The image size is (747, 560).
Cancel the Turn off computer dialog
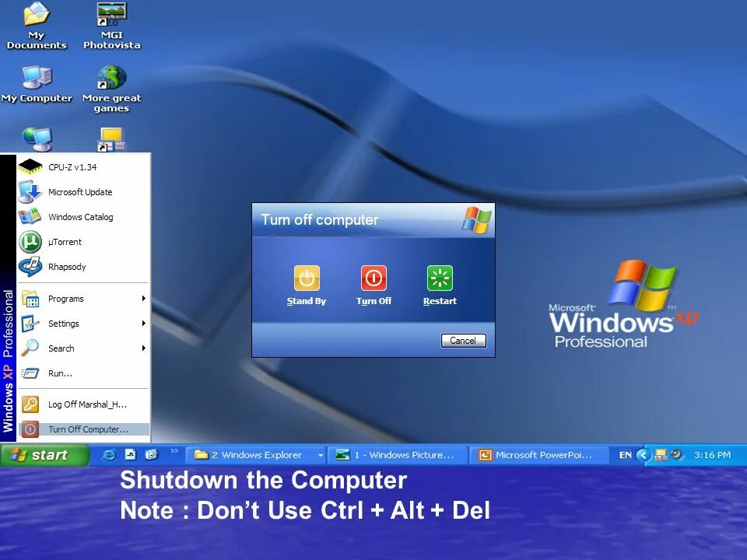point(463,341)
